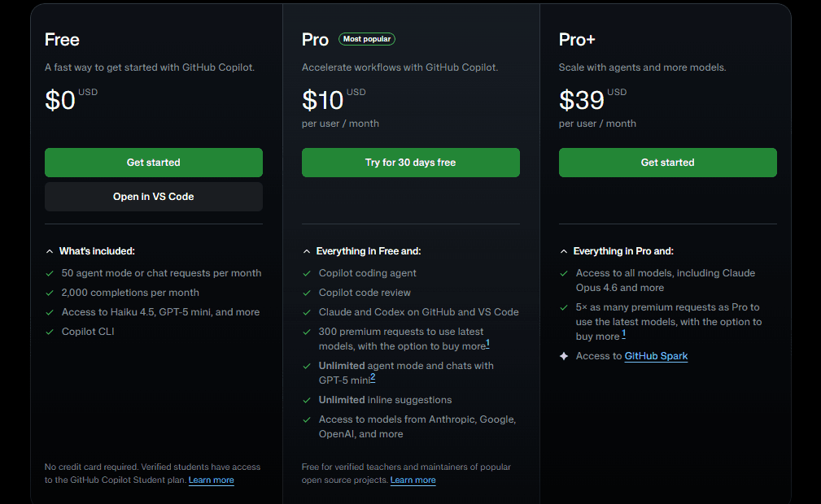Click checkmark beside Copilot code review

(x=307, y=293)
